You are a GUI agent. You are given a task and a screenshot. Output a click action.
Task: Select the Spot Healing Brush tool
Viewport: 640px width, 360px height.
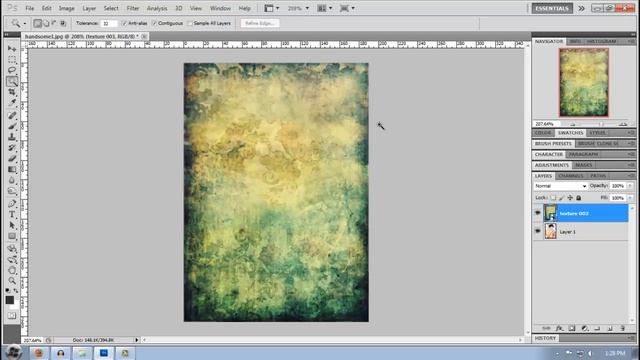click(x=12, y=116)
